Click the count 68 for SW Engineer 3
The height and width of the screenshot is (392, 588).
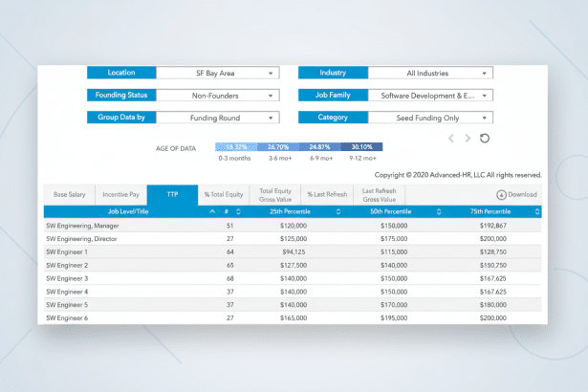click(x=229, y=278)
